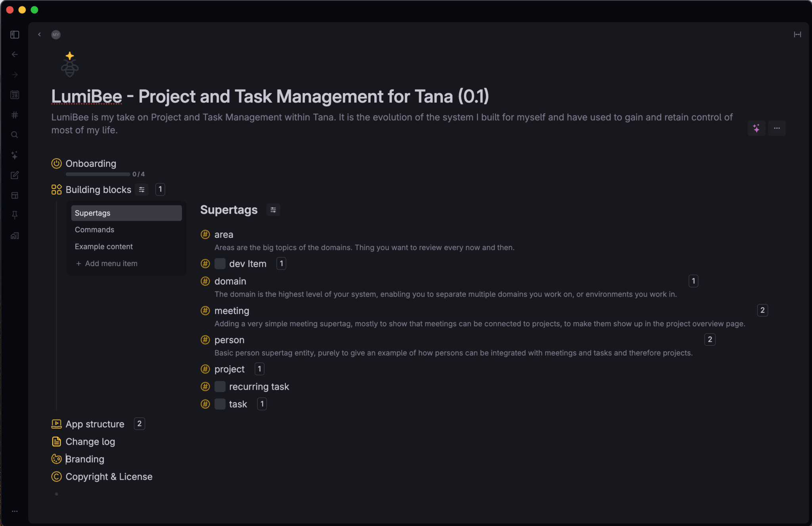This screenshot has height=526, width=812.
Task: Click the search magnifier icon
Action: [x=15, y=135]
